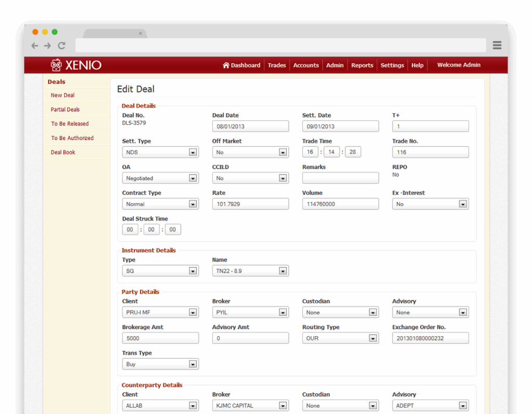The width and height of the screenshot is (532, 414).
Task: Edit the Brokerage Amt field
Action: coord(160,338)
